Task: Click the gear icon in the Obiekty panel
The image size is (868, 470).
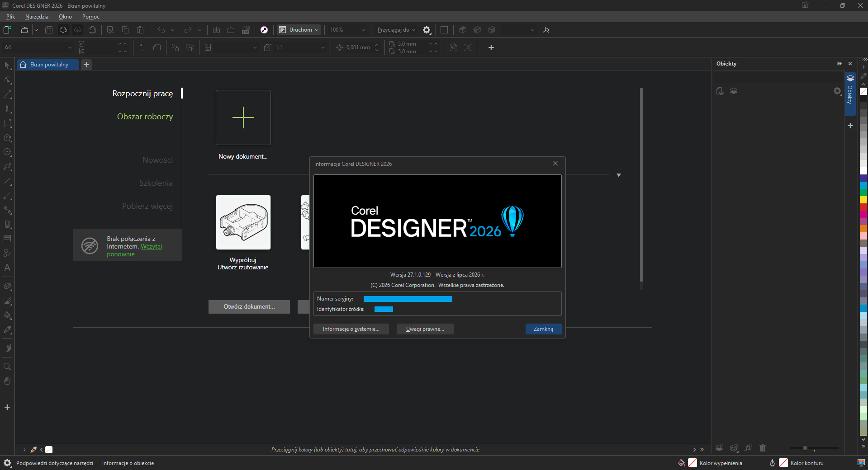Action: pyautogui.click(x=837, y=91)
